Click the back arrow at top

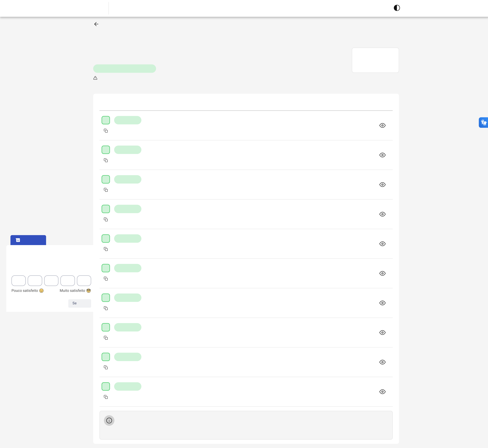[x=96, y=24]
